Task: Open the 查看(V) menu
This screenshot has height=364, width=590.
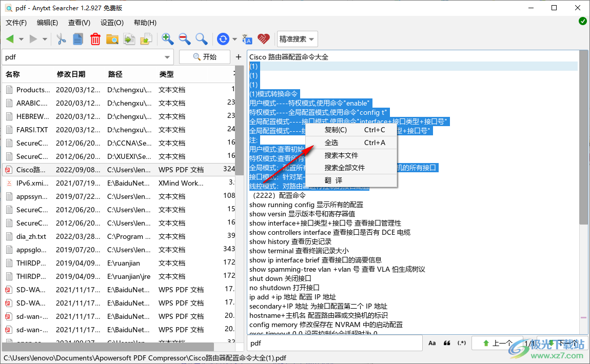Action: pyautogui.click(x=78, y=23)
